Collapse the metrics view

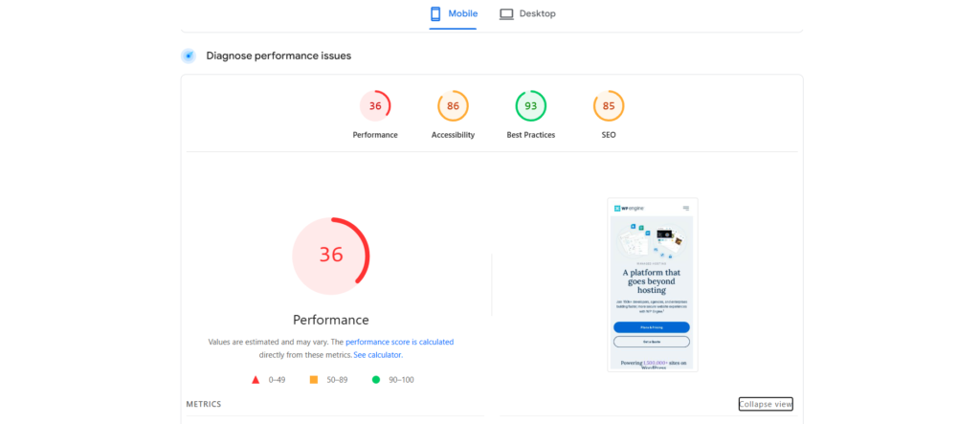click(x=766, y=404)
